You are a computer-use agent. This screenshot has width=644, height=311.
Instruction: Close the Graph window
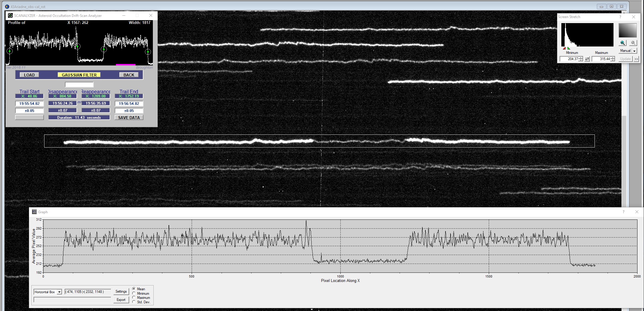pos(637,212)
